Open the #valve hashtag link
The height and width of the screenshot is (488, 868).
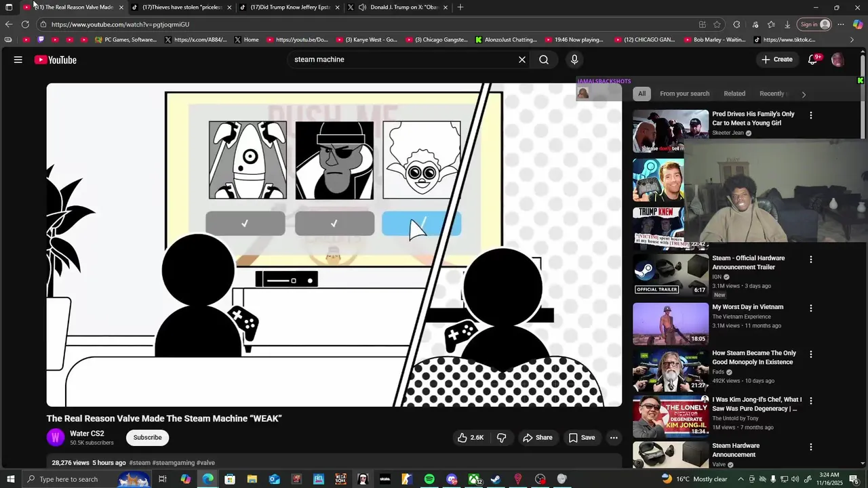(205, 463)
